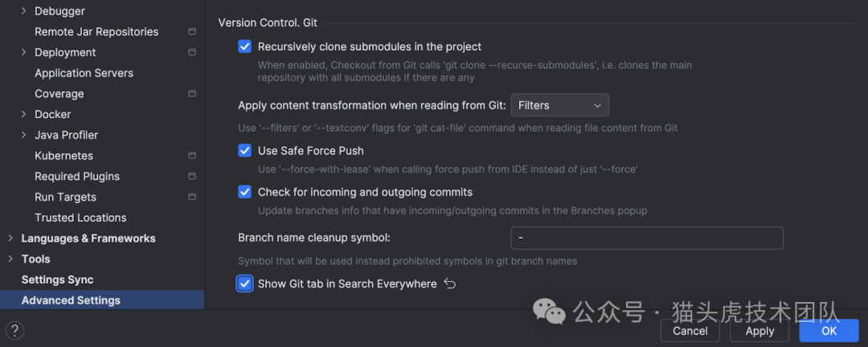Expand the Languages & Frameworks section
868x347 pixels.
pos(10,239)
